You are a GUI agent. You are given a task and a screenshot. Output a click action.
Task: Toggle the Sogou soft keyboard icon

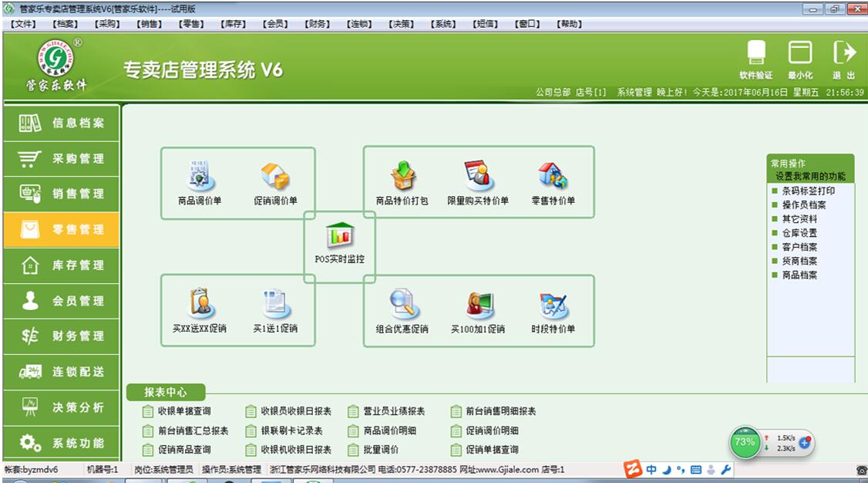tap(696, 469)
